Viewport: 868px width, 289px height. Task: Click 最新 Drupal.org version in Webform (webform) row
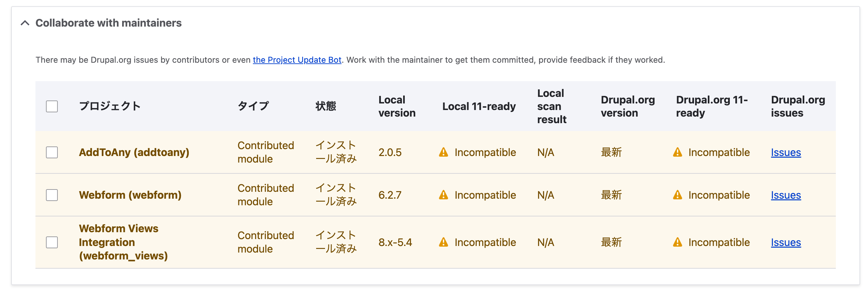pos(611,195)
